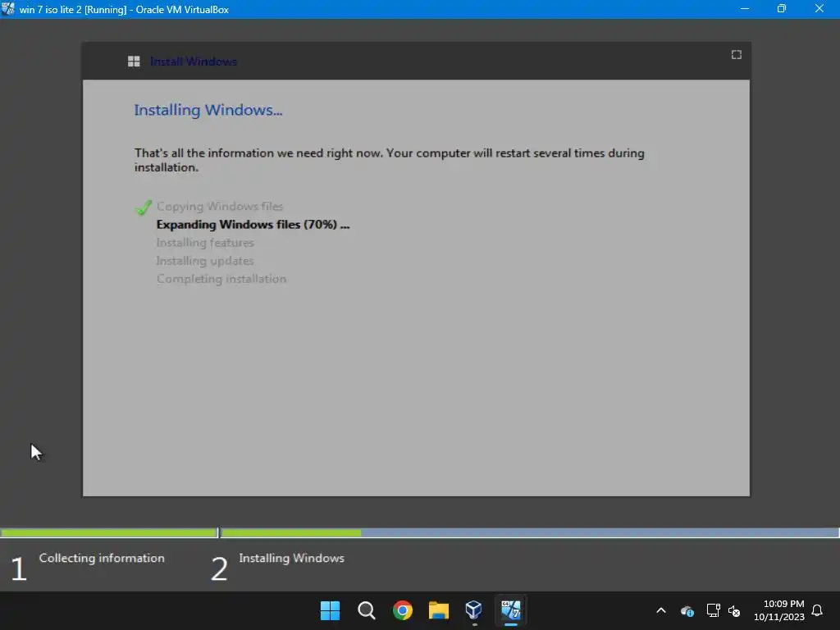
Task: Click the green checkmark next to Copying Windows files
Action: coord(144,207)
